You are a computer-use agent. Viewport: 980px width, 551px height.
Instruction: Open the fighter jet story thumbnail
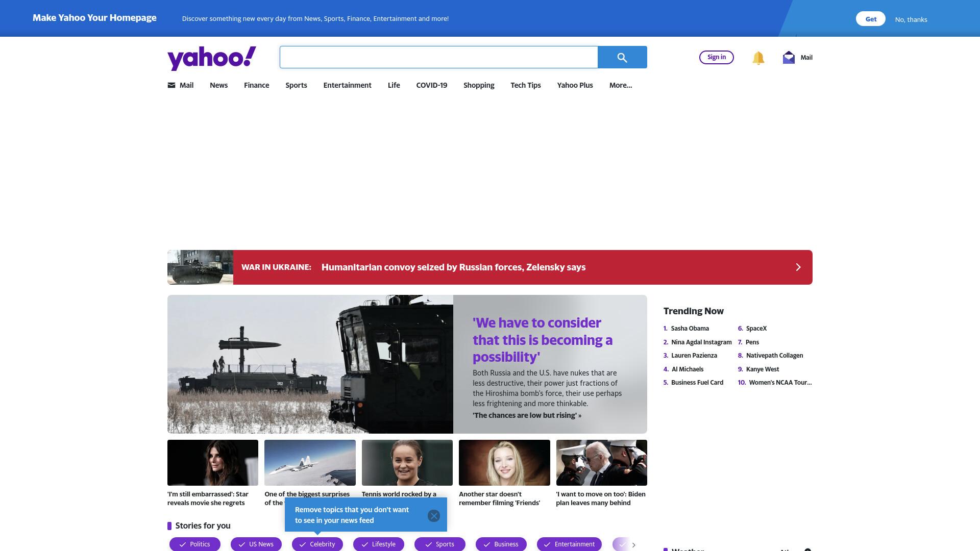coord(310,463)
